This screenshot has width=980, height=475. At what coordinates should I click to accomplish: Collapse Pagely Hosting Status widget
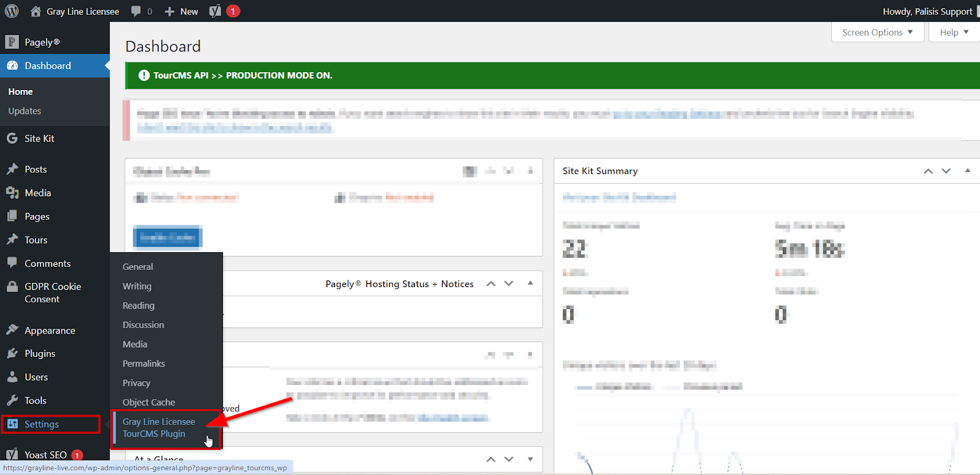[x=530, y=283]
